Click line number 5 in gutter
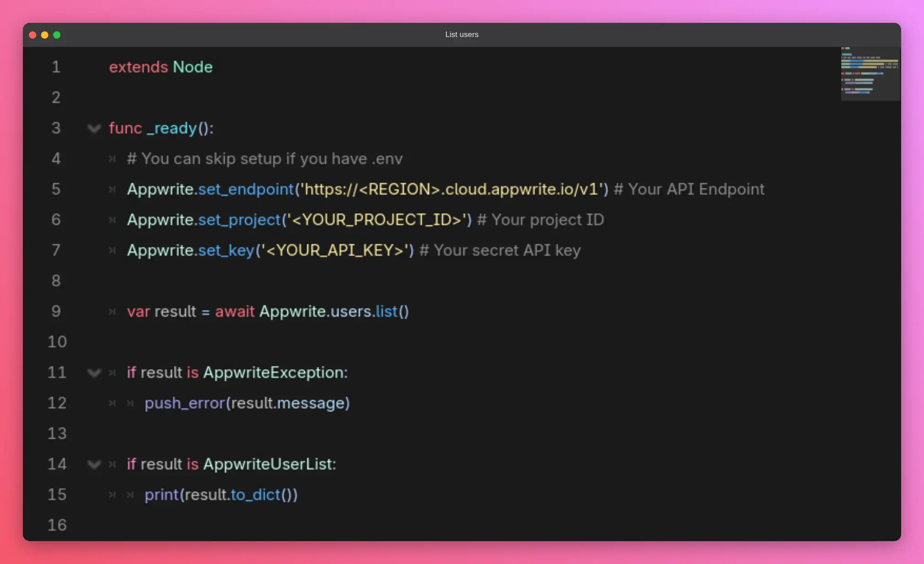This screenshot has height=564, width=924. pos(56,189)
